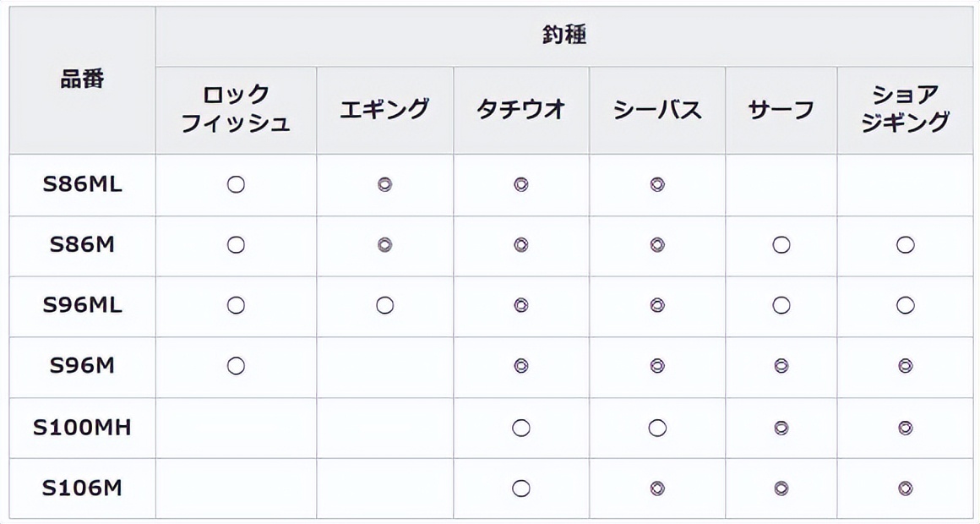
Task: Click the double-circle for S86M タチウオ
Action: tap(521, 245)
